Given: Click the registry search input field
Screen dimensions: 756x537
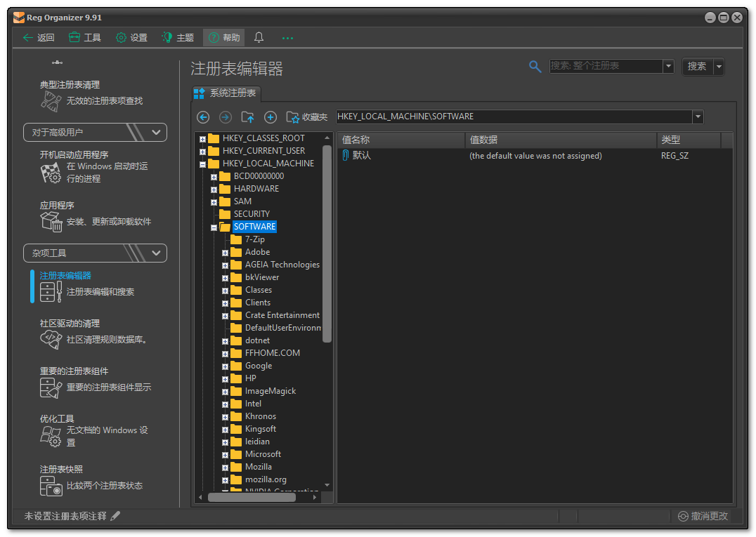Looking at the screenshot, I should point(606,66).
